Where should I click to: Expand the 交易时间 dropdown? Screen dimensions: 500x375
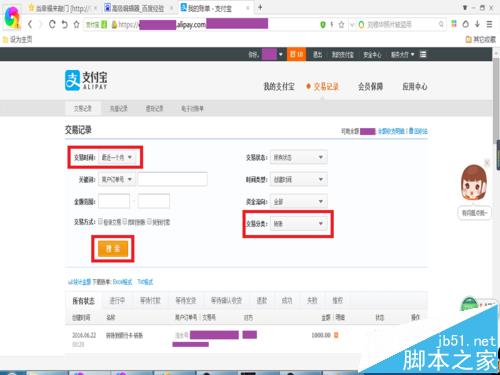tap(117, 157)
